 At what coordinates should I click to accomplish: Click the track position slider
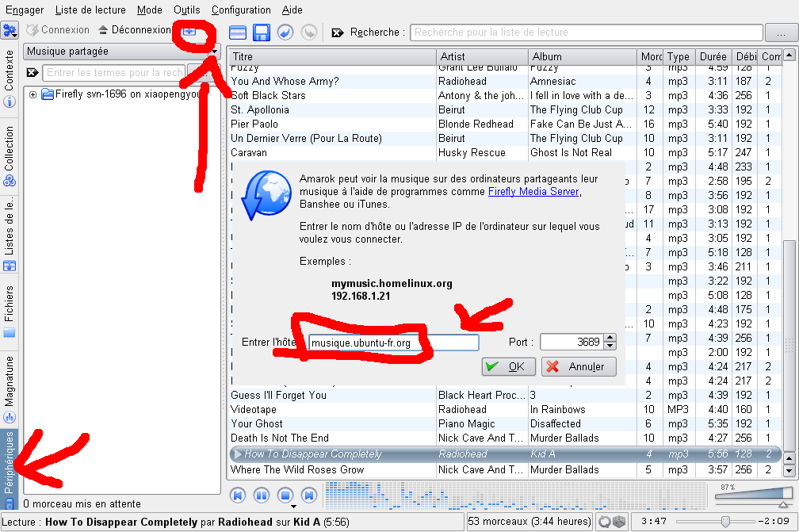click(714, 522)
